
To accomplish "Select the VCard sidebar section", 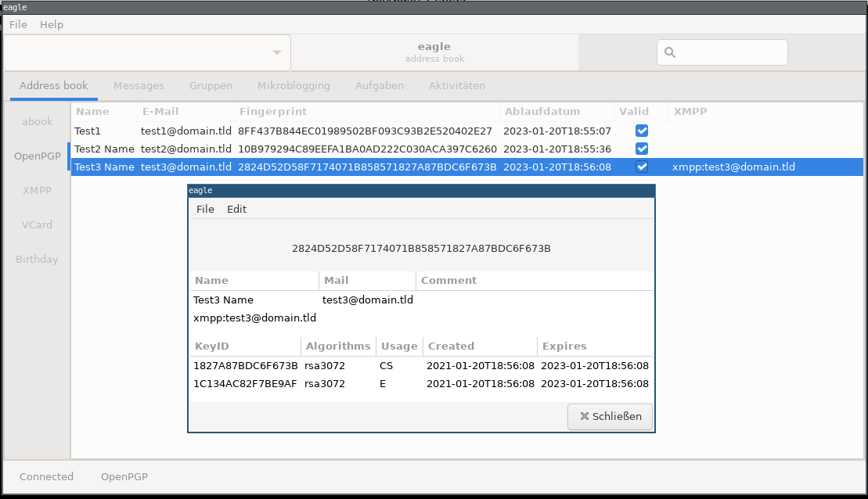I will tap(37, 224).
